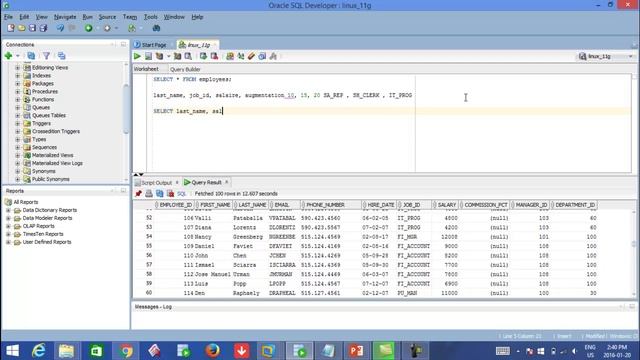Click the Connections tree vertical scrollbar

[126, 108]
